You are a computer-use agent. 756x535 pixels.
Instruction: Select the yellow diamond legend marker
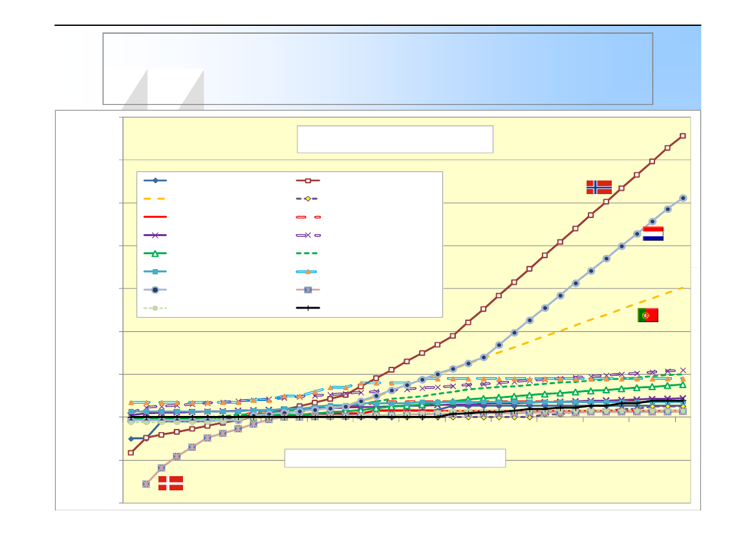308,199
